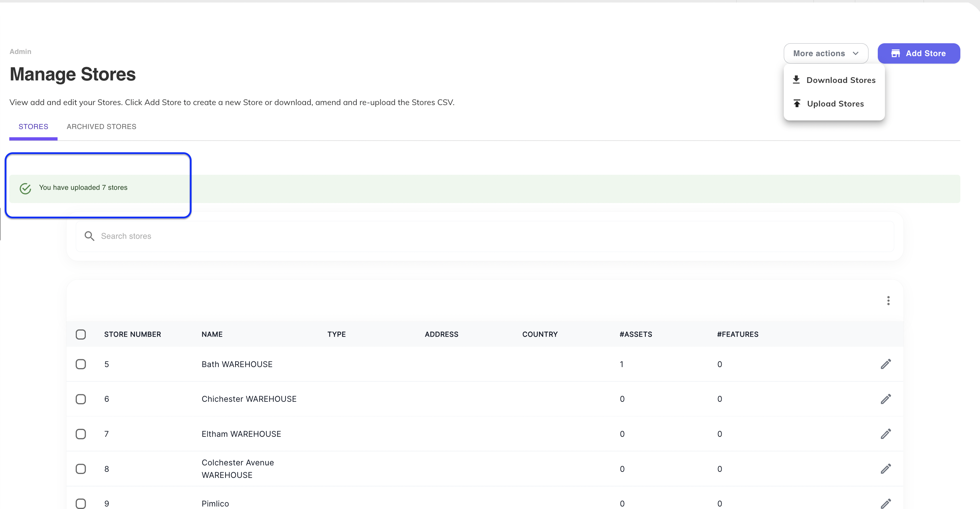This screenshot has width=980, height=509.
Task: Open the Stores tab
Action: click(33, 127)
